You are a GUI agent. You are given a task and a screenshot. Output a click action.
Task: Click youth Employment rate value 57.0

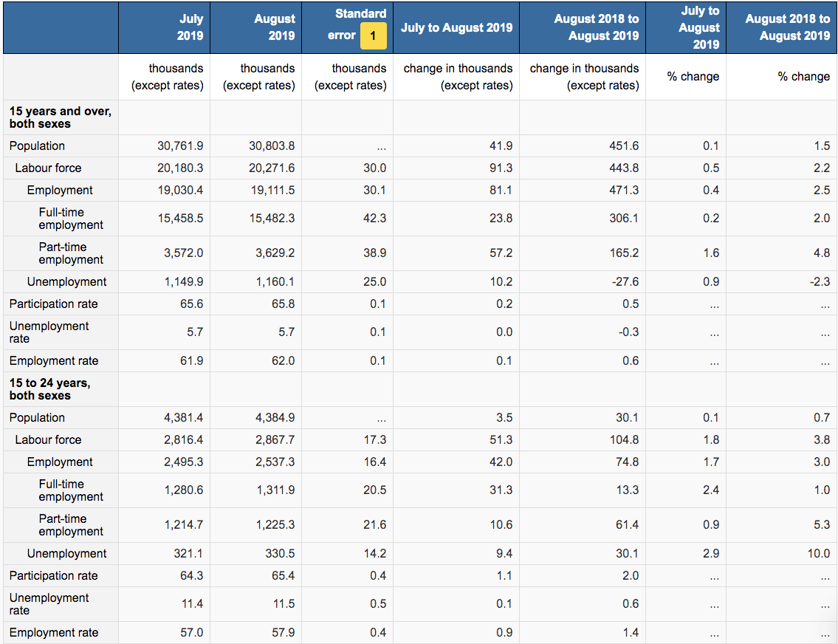(x=191, y=633)
